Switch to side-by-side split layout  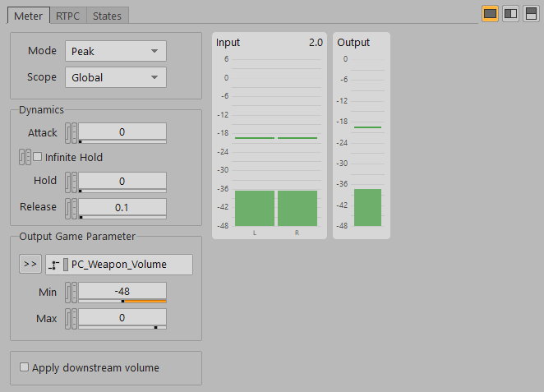point(510,14)
